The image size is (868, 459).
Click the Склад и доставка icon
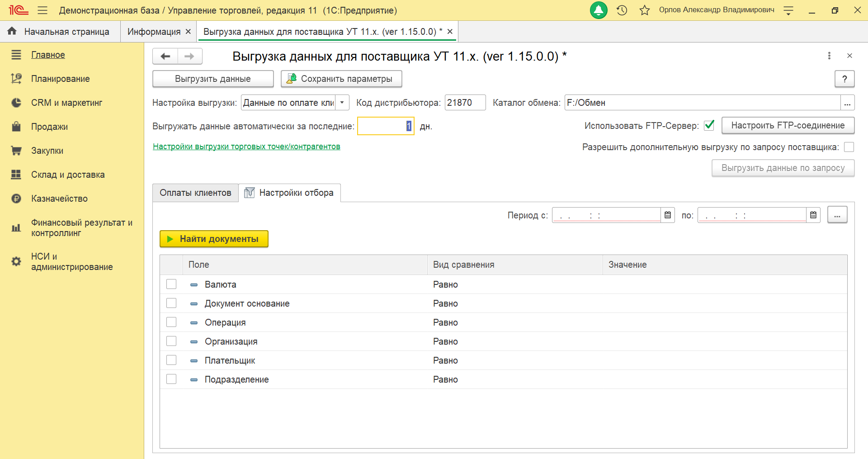coord(16,175)
